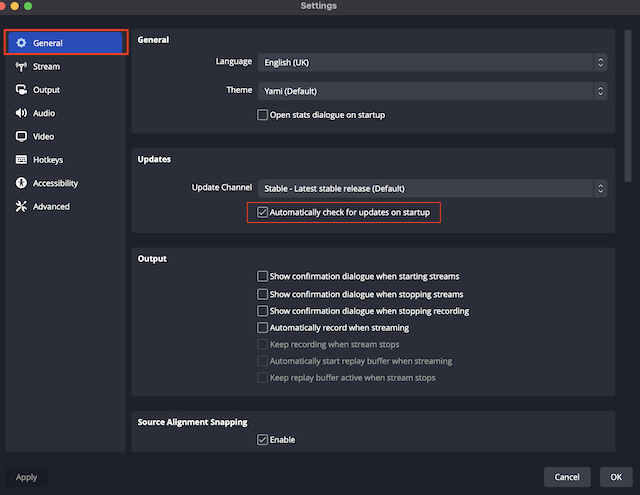This screenshot has width=640, height=495.
Task: Click the Audio speaker icon
Action: click(x=21, y=113)
